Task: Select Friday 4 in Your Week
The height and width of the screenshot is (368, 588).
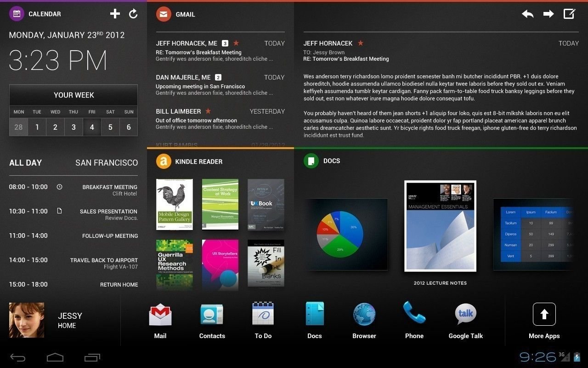Action: click(x=92, y=127)
